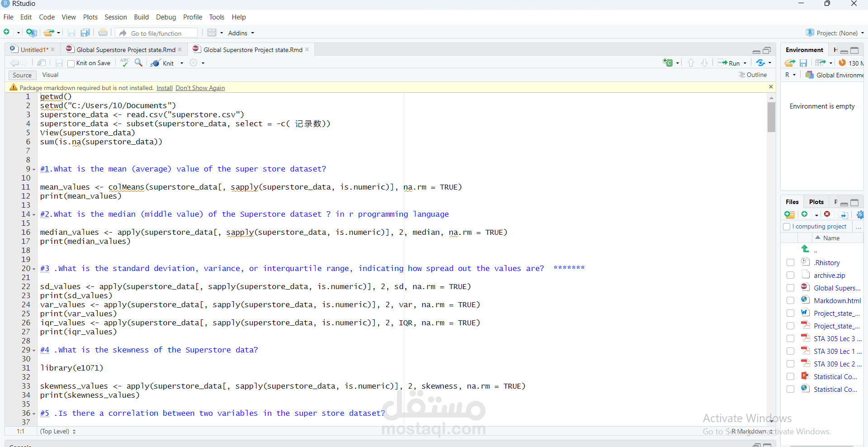Check the Markdown.html file checkbox
This screenshot has height=447, width=868.
(x=790, y=301)
